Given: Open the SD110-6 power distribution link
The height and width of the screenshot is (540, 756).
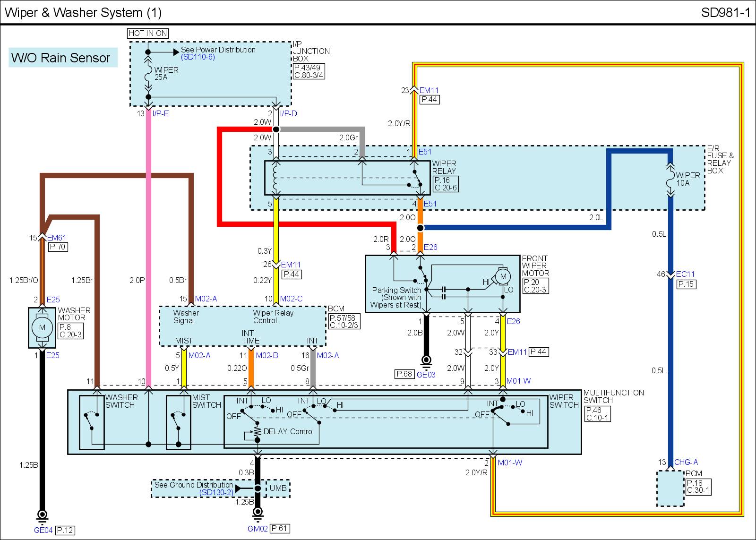Looking at the screenshot, I should click(198, 57).
